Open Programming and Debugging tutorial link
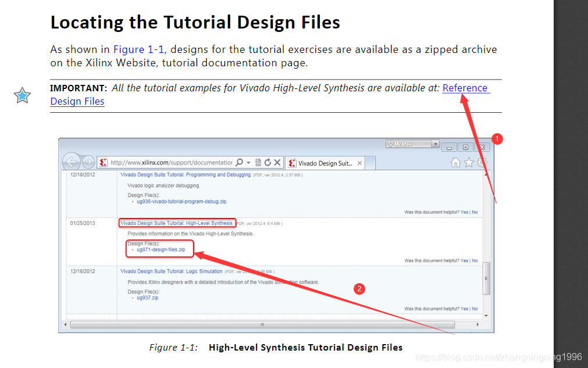Image resolution: width=588 pixels, height=368 pixels. click(x=186, y=174)
